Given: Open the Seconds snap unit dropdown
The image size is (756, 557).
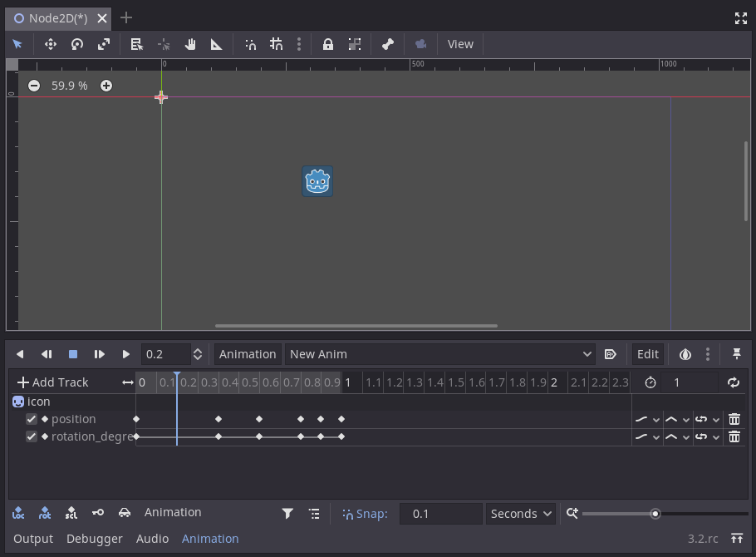Looking at the screenshot, I should point(521,514).
